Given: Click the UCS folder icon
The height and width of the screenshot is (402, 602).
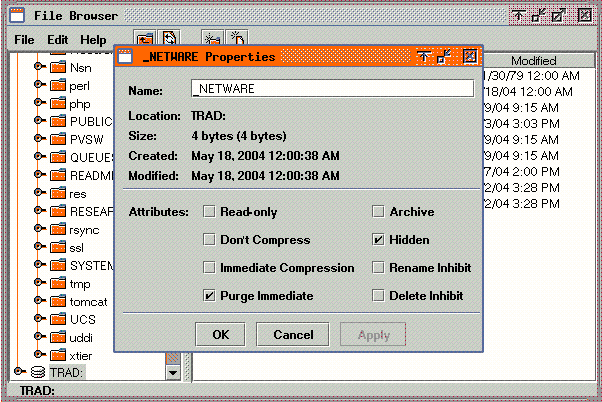Looking at the screenshot, I should tap(58, 319).
